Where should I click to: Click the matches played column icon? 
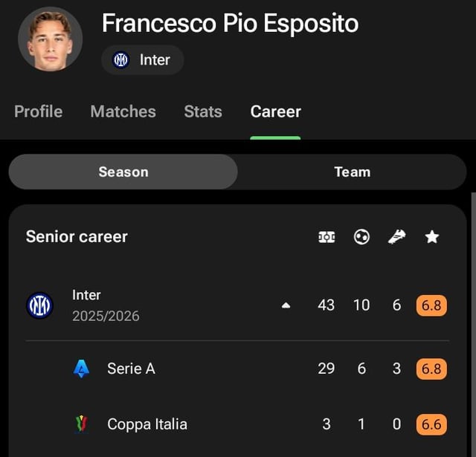pos(327,237)
